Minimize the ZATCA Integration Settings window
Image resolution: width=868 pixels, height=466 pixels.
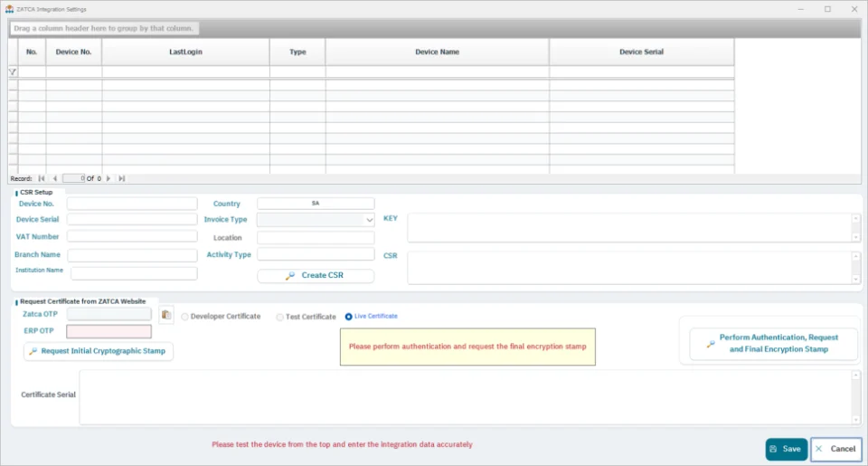801,9
